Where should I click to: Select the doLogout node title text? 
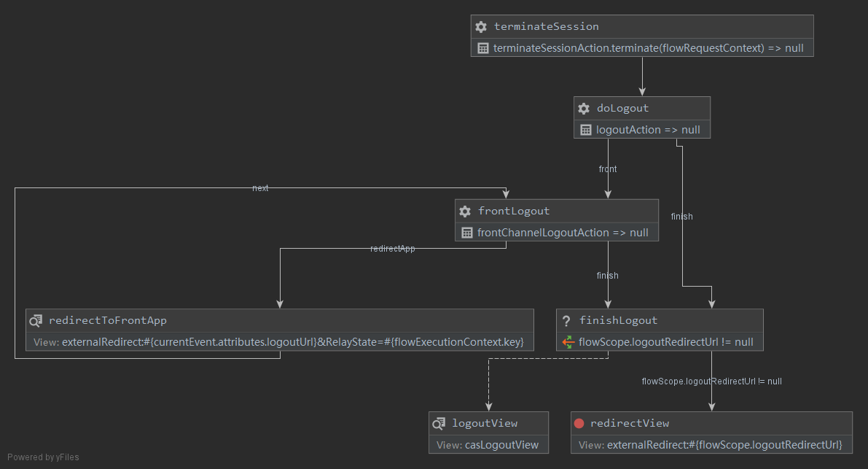623,108
